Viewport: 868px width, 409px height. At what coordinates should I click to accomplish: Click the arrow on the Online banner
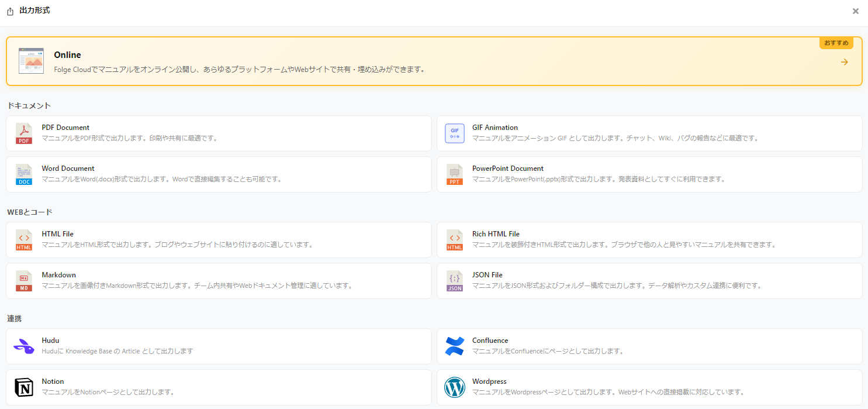(844, 62)
